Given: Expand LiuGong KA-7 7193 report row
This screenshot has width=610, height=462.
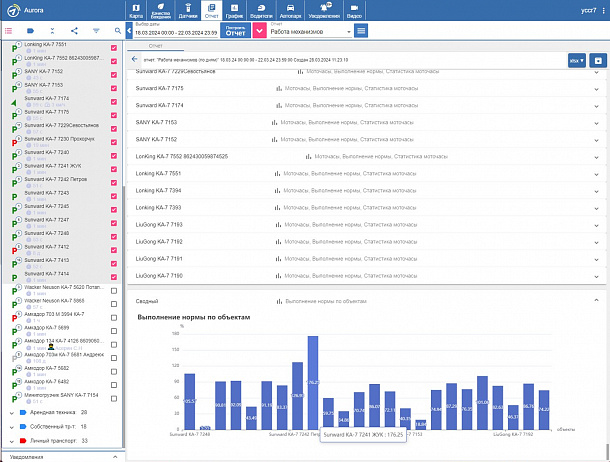Looking at the screenshot, I should click(596, 225).
